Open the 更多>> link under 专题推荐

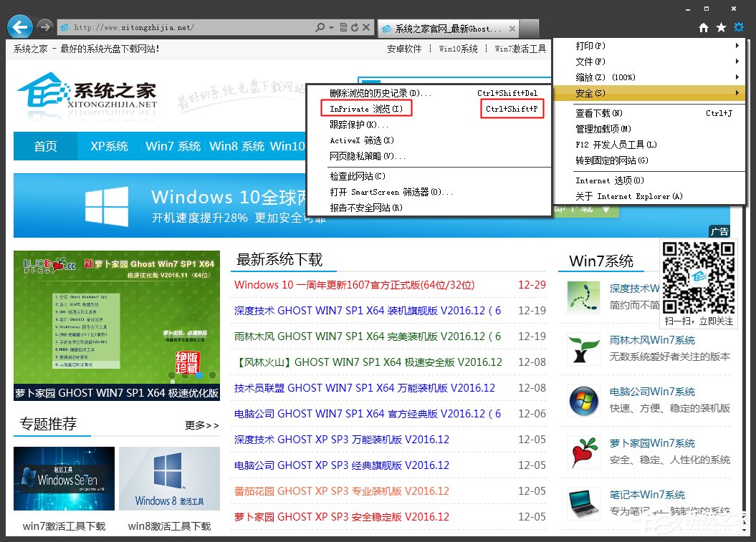point(201,425)
